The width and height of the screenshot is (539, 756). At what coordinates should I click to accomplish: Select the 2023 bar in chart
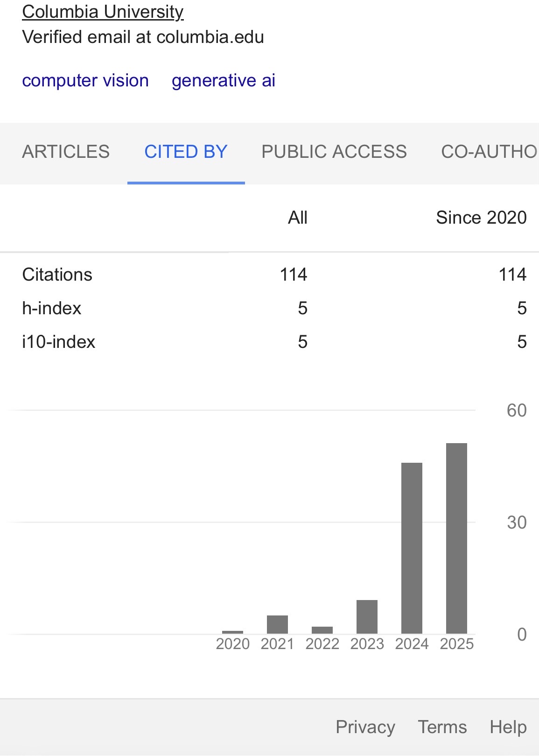(367, 617)
